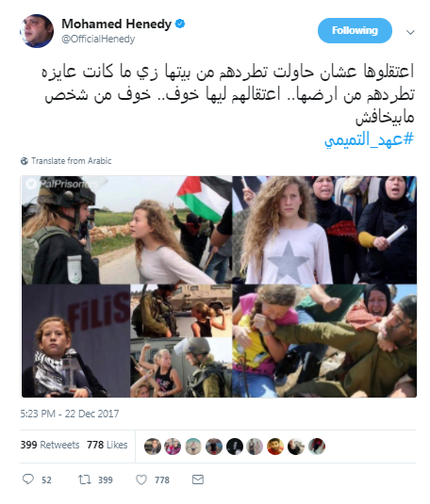This screenshot has height=504, width=430.
Task: Retweet using the retweet arrows icon
Action: pos(84,480)
